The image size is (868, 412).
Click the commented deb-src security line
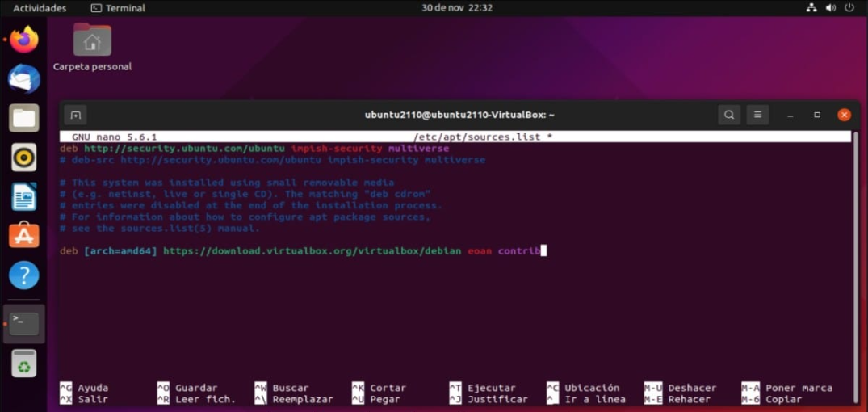(272, 160)
